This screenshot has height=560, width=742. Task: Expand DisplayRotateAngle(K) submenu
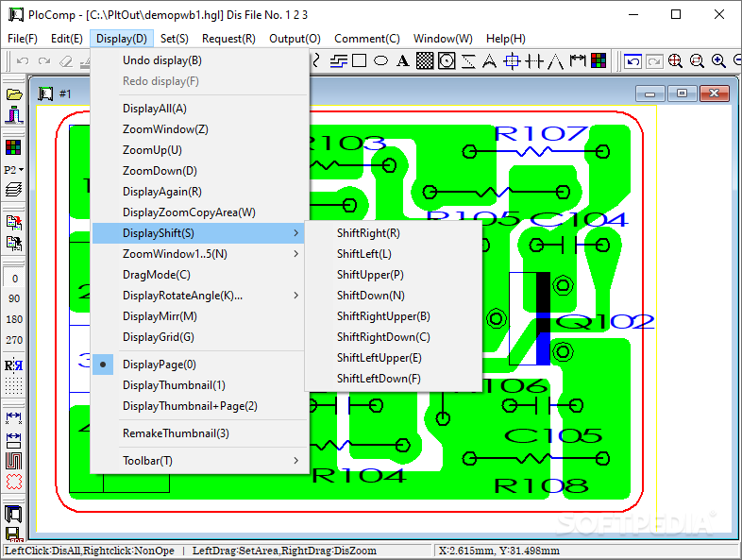pos(200,296)
